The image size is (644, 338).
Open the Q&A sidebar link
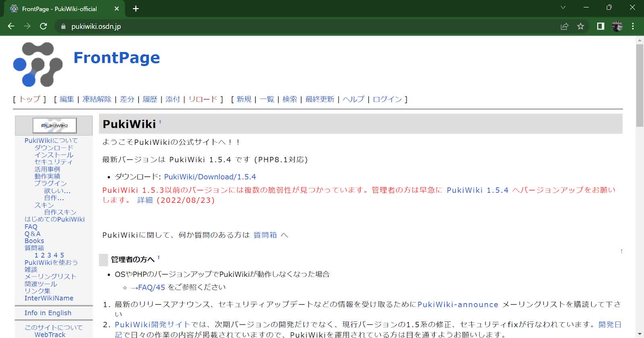[33, 234]
